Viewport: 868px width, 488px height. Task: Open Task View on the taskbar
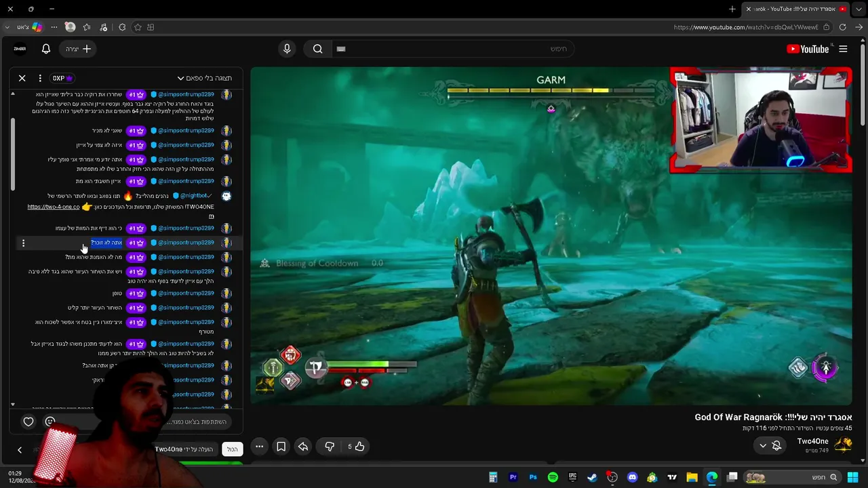point(732,477)
